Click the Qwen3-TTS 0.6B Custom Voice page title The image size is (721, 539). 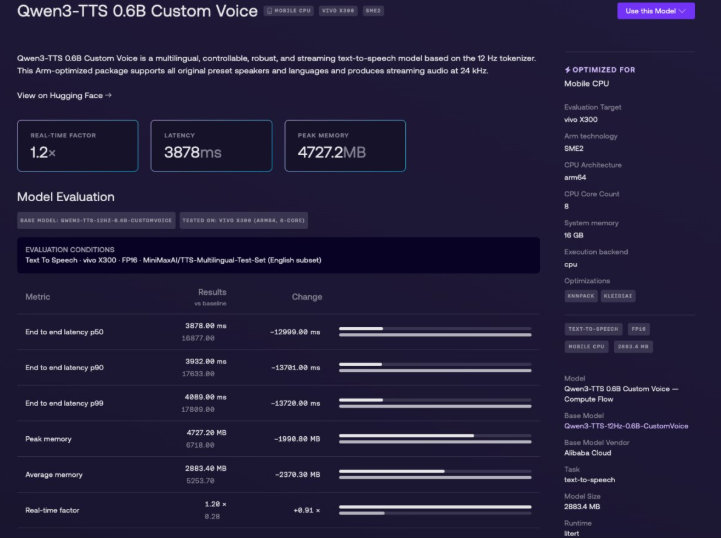click(x=137, y=11)
